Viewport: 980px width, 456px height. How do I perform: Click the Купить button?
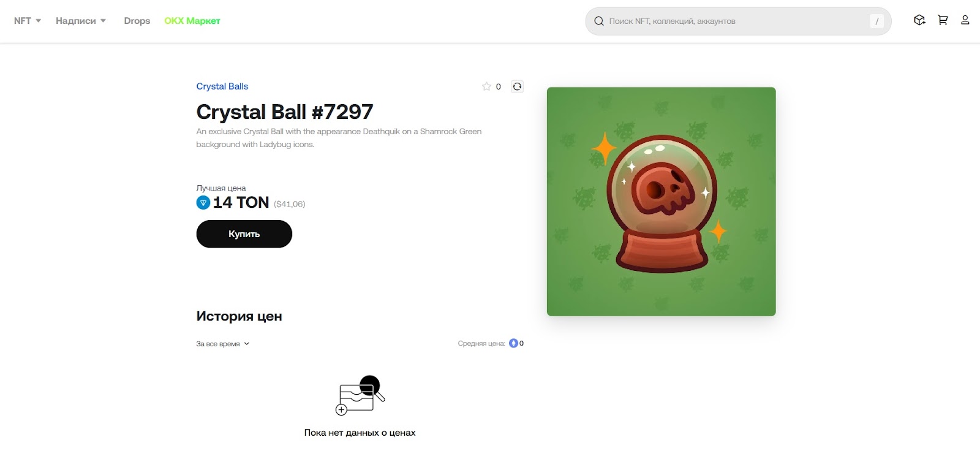pyautogui.click(x=244, y=234)
